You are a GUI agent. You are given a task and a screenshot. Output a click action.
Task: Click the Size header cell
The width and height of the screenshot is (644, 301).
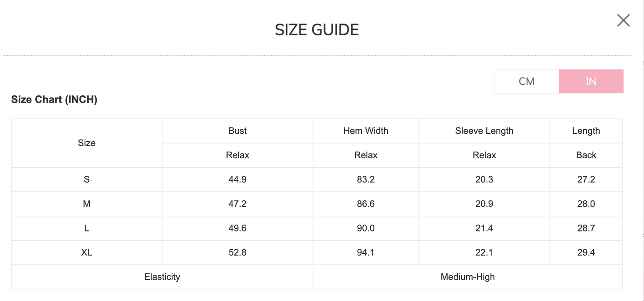tap(86, 143)
